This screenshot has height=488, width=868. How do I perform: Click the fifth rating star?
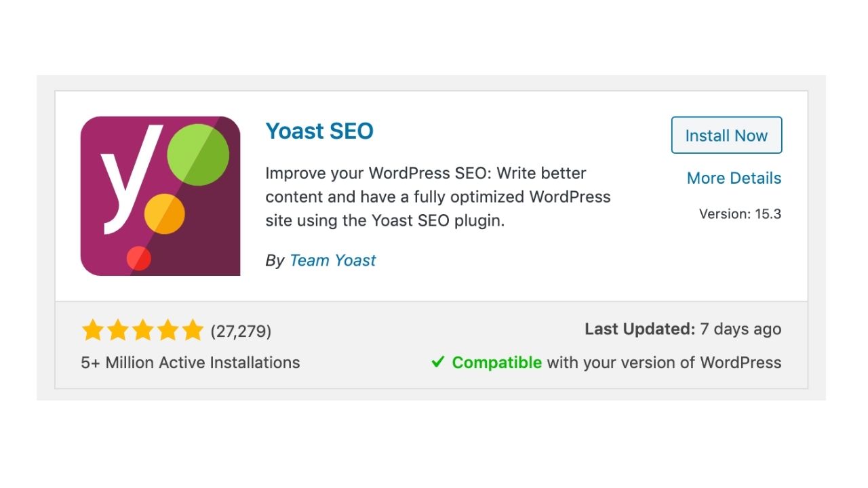[193, 330]
